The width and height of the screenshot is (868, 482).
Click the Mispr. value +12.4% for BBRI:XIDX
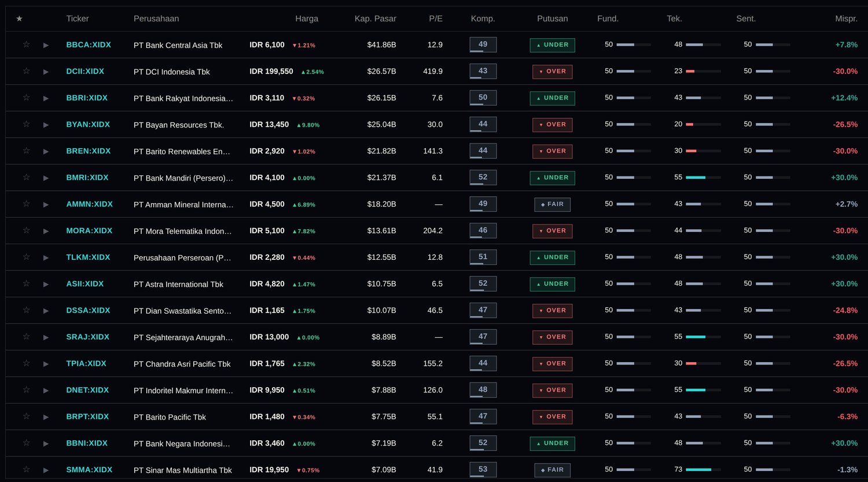click(844, 98)
